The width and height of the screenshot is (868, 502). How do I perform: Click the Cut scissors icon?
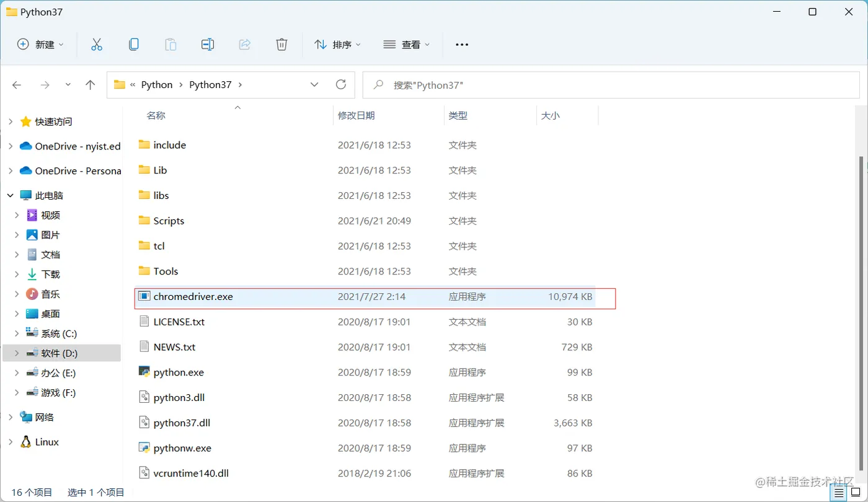[97, 45]
